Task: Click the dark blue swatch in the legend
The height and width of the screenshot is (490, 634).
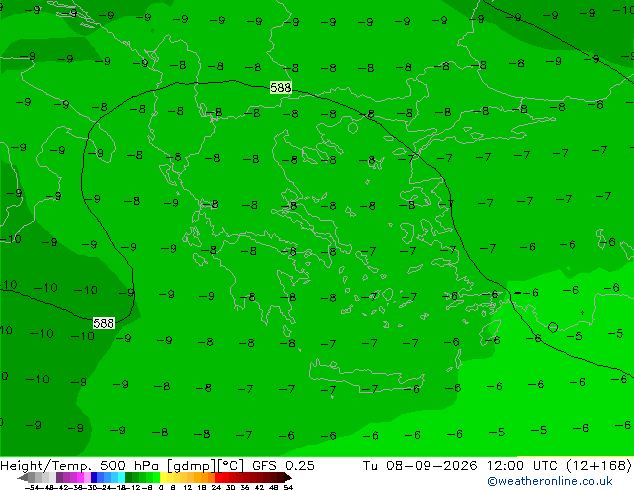Action: [x=94, y=477]
